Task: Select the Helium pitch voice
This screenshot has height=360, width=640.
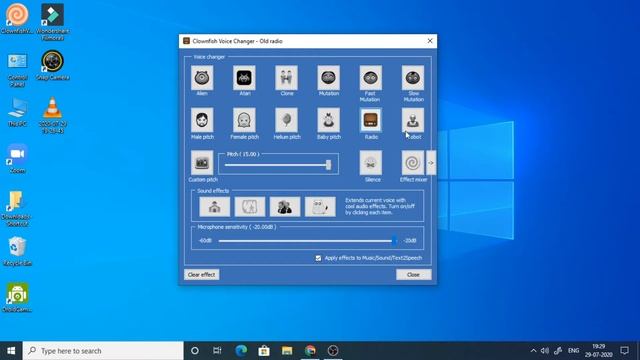Action: [x=287, y=120]
